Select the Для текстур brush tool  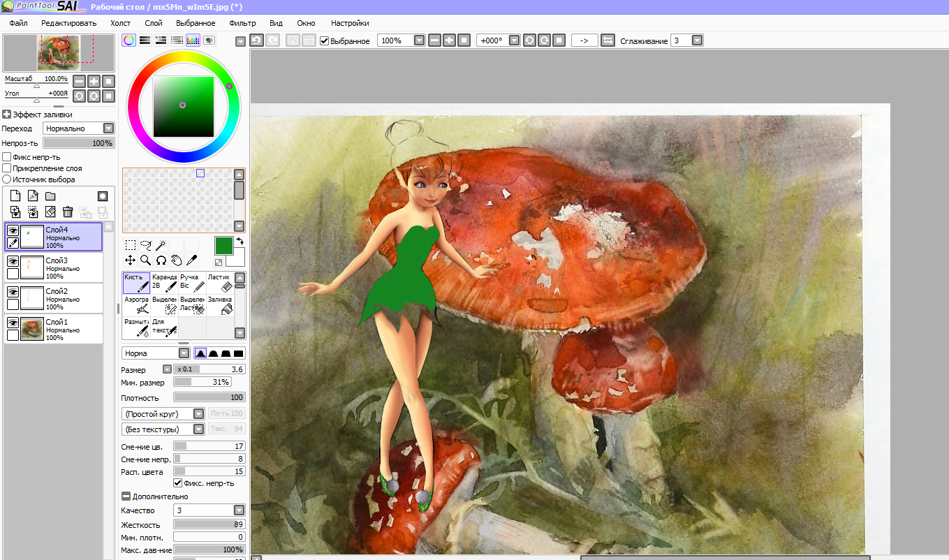164,327
